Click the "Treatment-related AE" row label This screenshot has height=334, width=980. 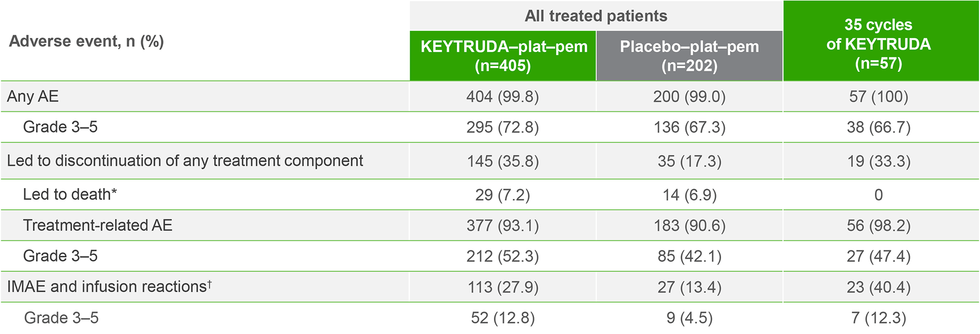[97, 226]
